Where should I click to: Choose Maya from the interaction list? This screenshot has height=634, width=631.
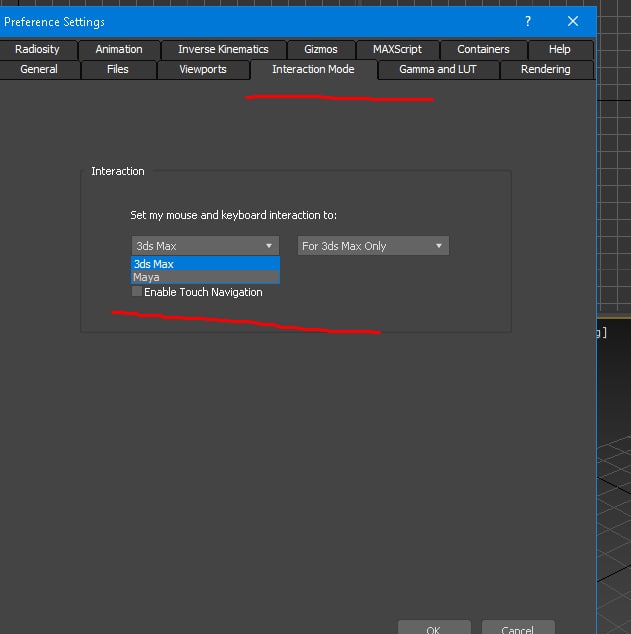tap(205, 277)
